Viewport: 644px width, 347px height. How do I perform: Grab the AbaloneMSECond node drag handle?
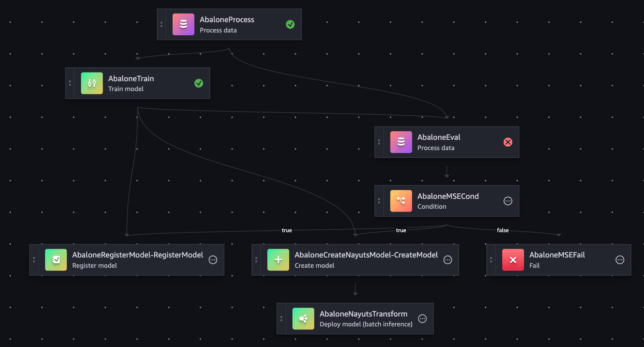(x=379, y=201)
